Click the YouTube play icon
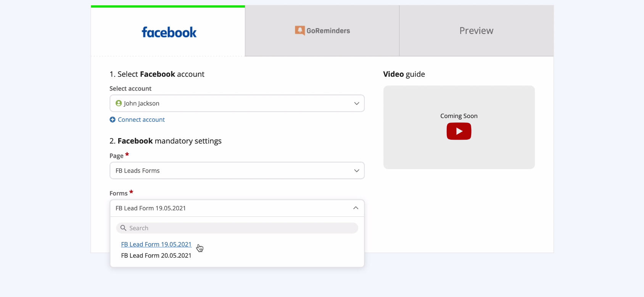The width and height of the screenshot is (644, 297). tap(459, 131)
